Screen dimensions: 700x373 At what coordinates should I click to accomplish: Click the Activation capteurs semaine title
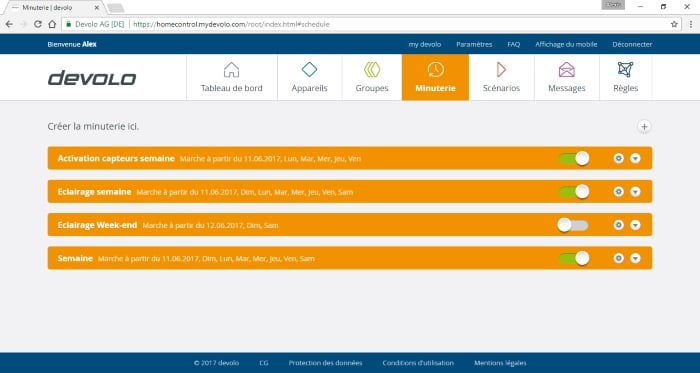pyautogui.click(x=116, y=158)
